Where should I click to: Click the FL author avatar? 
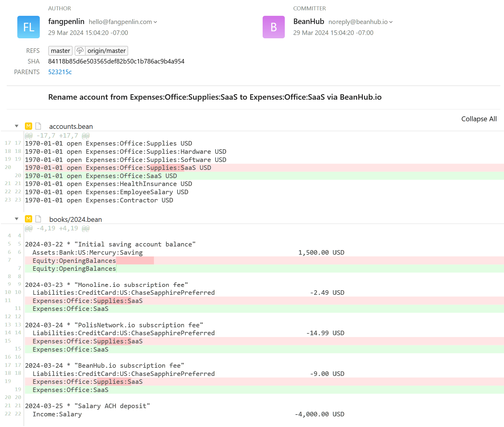point(29,27)
